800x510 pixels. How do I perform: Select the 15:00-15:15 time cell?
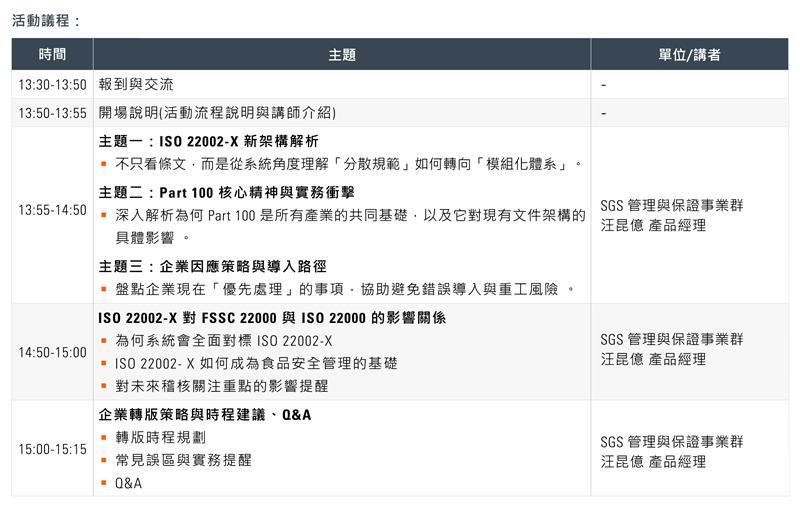[53, 450]
